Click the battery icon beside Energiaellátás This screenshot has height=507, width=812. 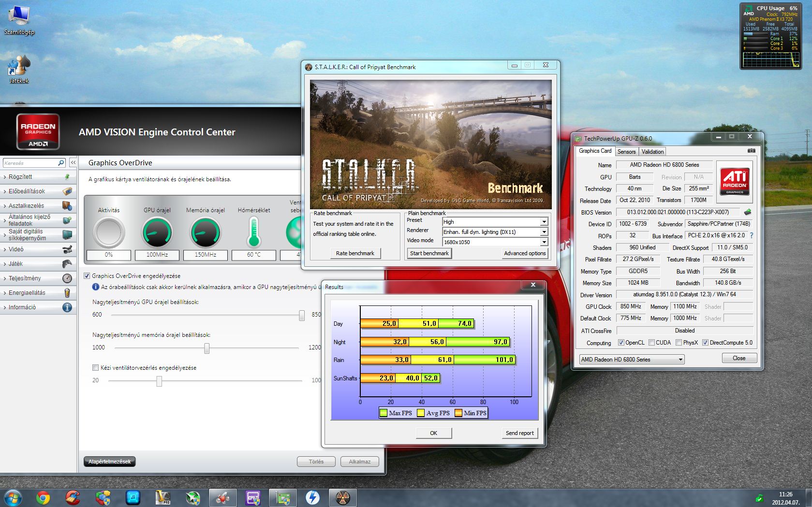67,293
